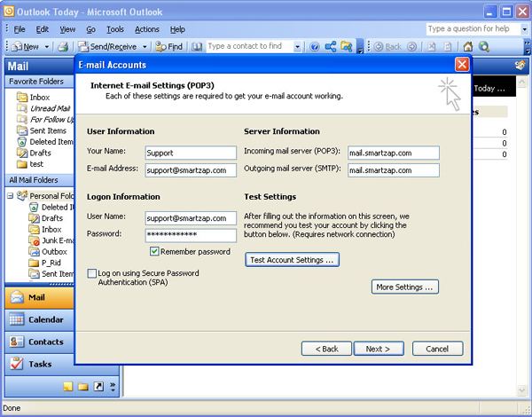Image resolution: width=532 pixels, height=417 pixels.
Task: Click the Cancel button in dialog
Action: 438,349
